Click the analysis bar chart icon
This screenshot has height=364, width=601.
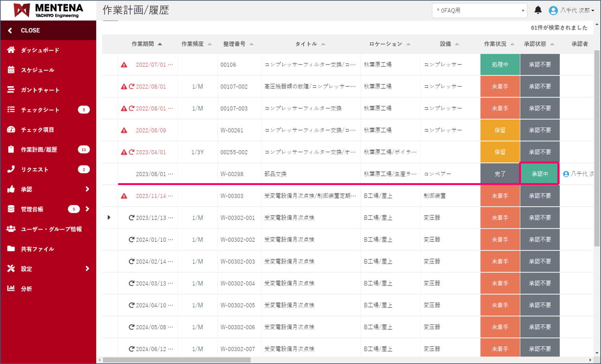[11, 289]
